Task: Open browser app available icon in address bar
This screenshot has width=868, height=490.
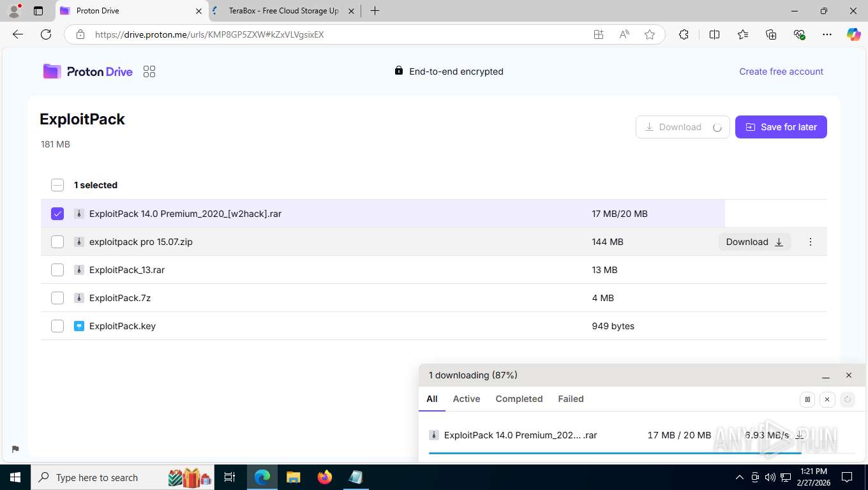Action: coord(599,34)
